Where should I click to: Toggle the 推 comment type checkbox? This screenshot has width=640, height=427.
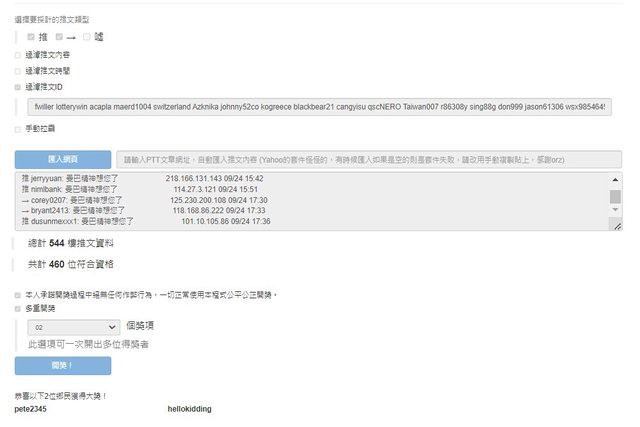[32, 37]
